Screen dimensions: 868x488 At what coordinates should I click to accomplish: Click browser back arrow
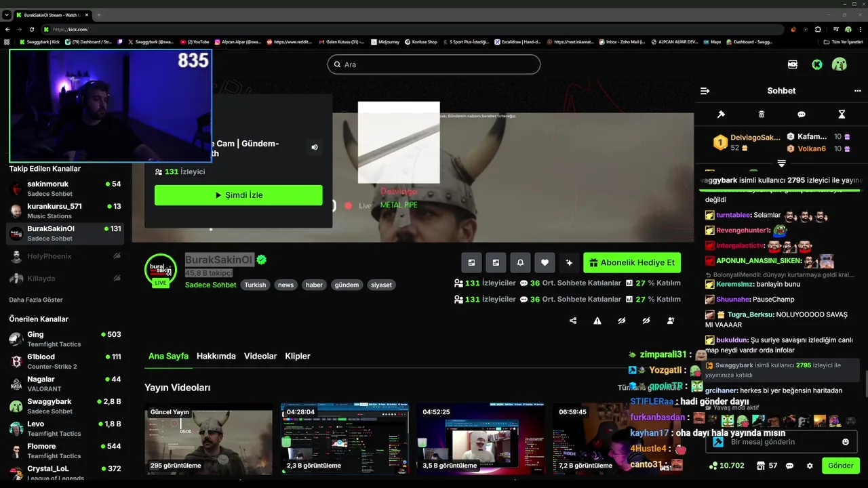pyautogui.click(x=7, y=29)
